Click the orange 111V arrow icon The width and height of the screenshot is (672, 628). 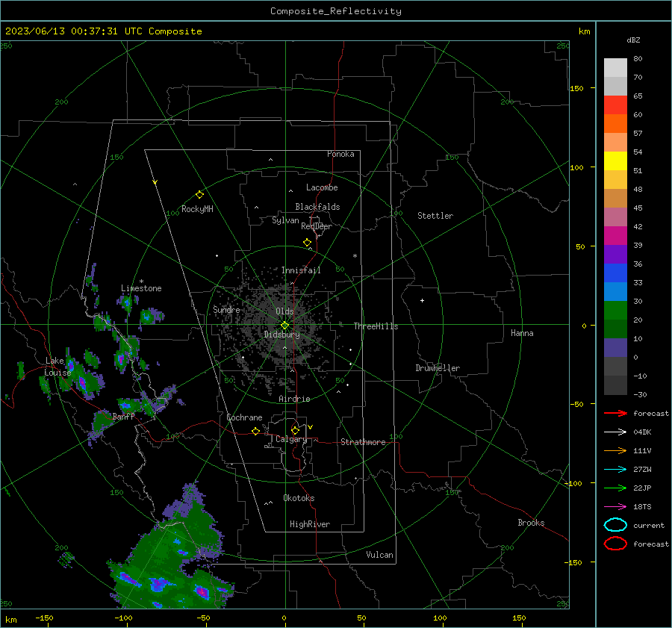coord(615,450)
